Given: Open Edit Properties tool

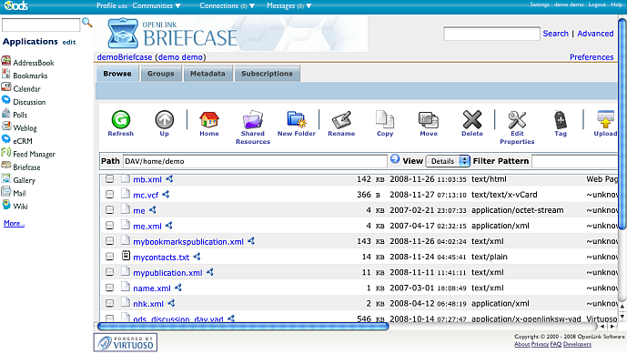Looking at the screenshot, I should point(517,119).
